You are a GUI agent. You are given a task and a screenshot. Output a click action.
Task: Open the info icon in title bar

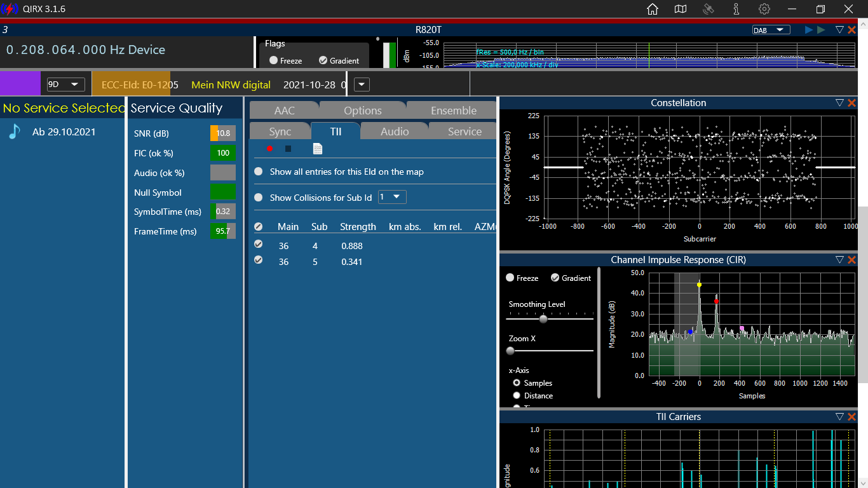tap(736, 9)
